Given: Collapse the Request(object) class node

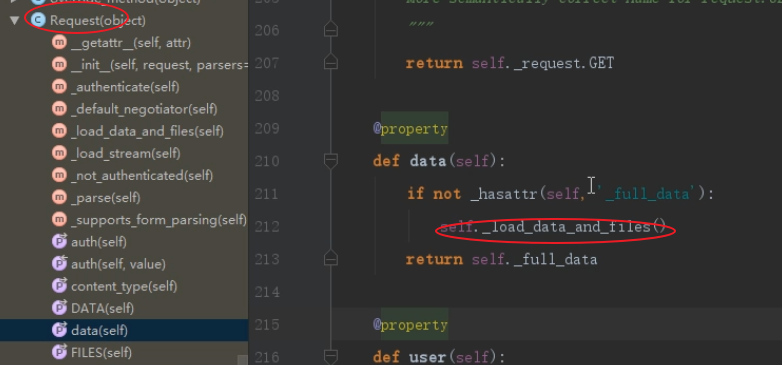Looking at the screenshot, I should (x=14, y=20).
